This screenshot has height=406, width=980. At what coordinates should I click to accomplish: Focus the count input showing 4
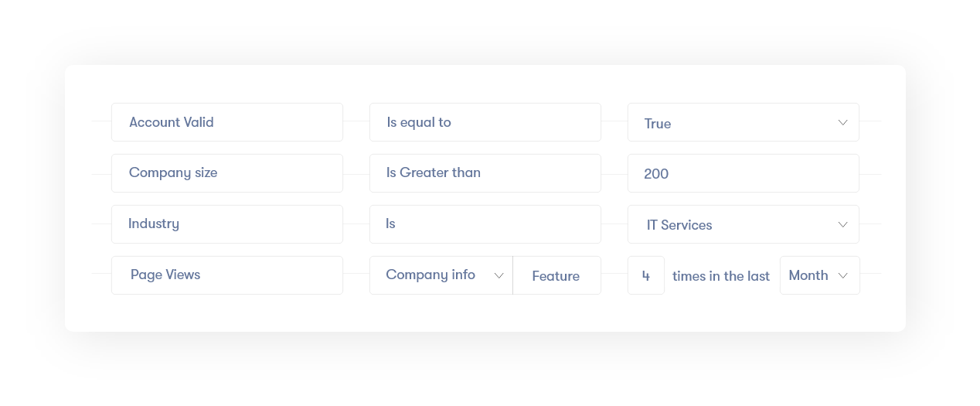646,276
